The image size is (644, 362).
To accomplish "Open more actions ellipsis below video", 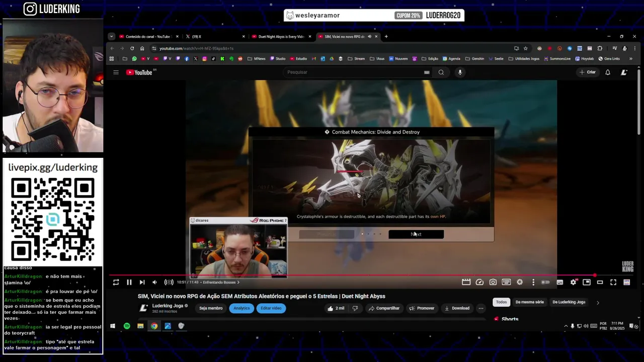I will point(481,308).
